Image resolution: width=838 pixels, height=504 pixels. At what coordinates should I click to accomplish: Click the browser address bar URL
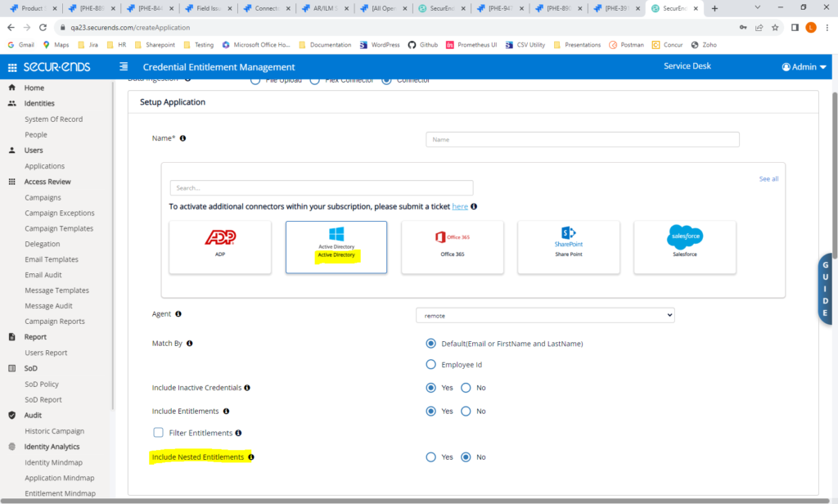point(130,28)
